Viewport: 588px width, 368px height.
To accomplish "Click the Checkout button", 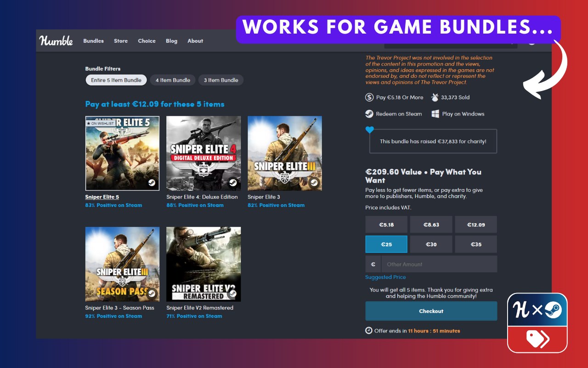I will (431, 311).
